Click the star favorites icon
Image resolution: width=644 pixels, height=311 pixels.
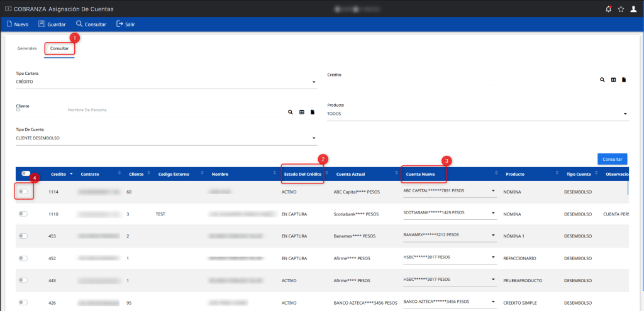(x=621, y=9)
